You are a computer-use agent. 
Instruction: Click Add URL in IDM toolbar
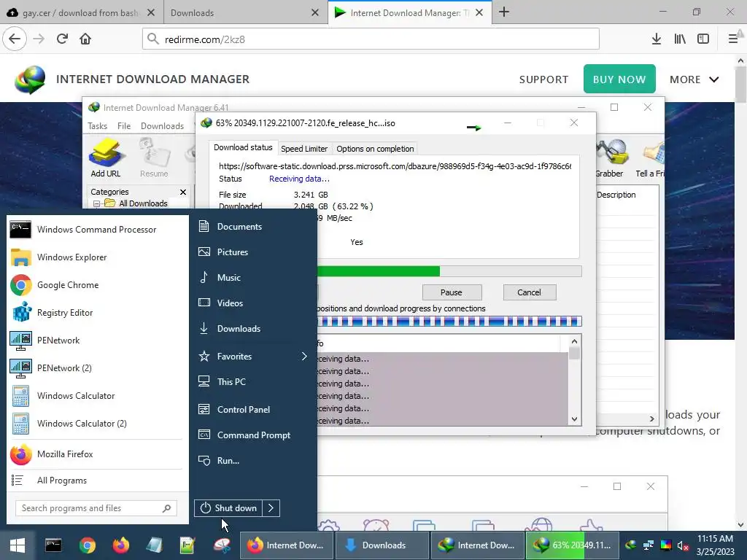pyautogui.click(x=106, y=158)
